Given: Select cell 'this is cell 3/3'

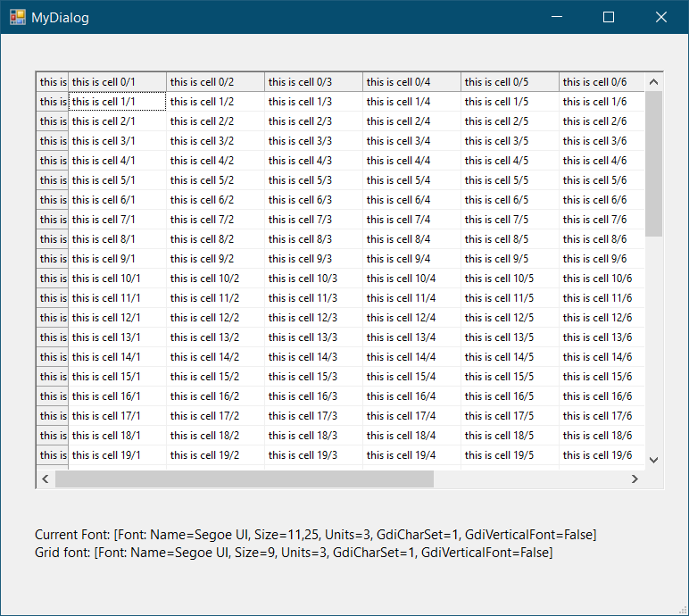Looking at the screenshot, I should coord(314,141).
